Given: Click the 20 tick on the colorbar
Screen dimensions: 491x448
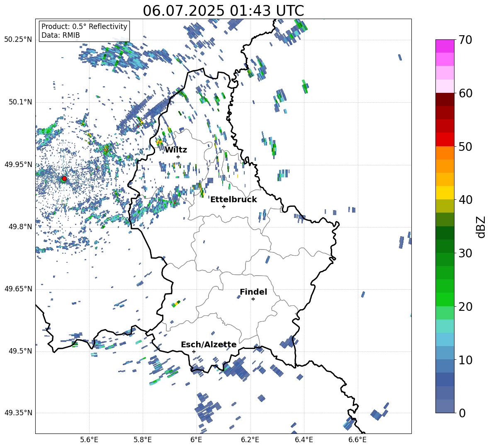Looking at the screenshot, I should (465, 306).
